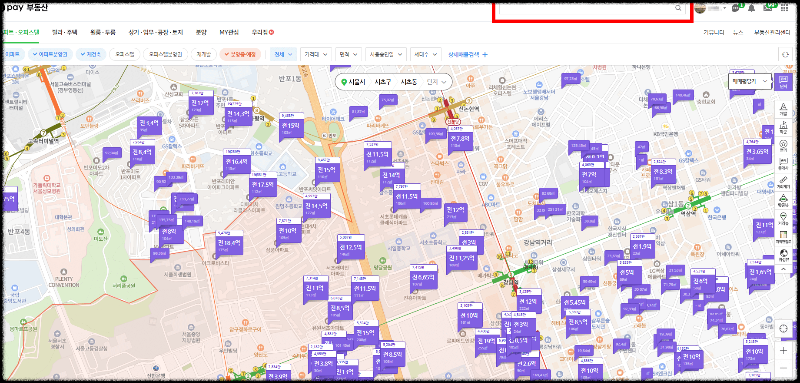
Task: Toggle the 개발 map layer icon
Action: (783, 109)
